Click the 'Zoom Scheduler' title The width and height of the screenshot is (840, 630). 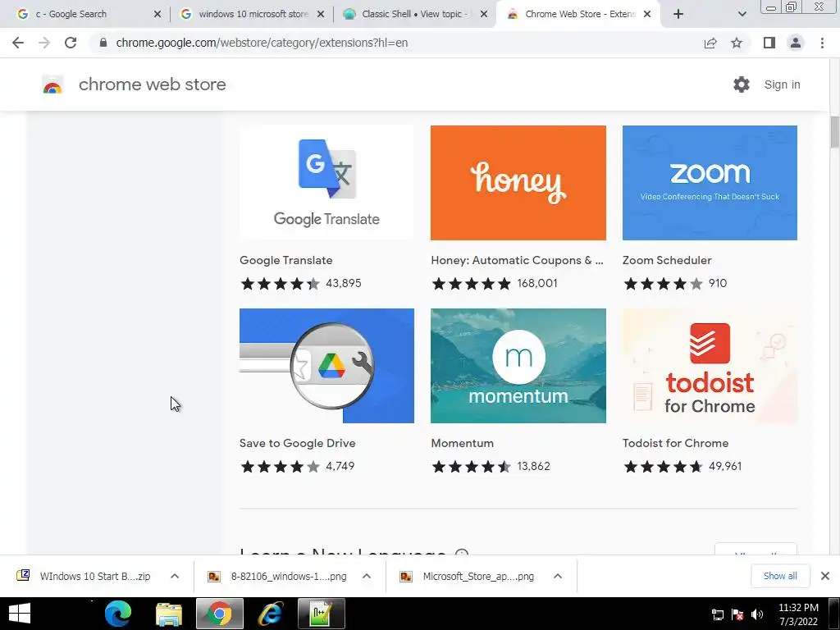[x=667, y=260]
